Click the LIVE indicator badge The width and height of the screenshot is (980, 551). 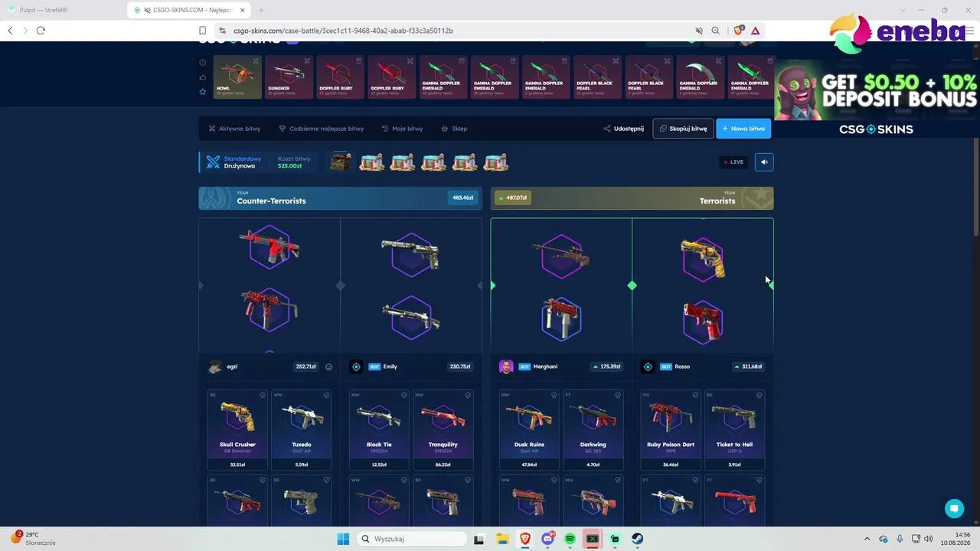coord(733,161)
